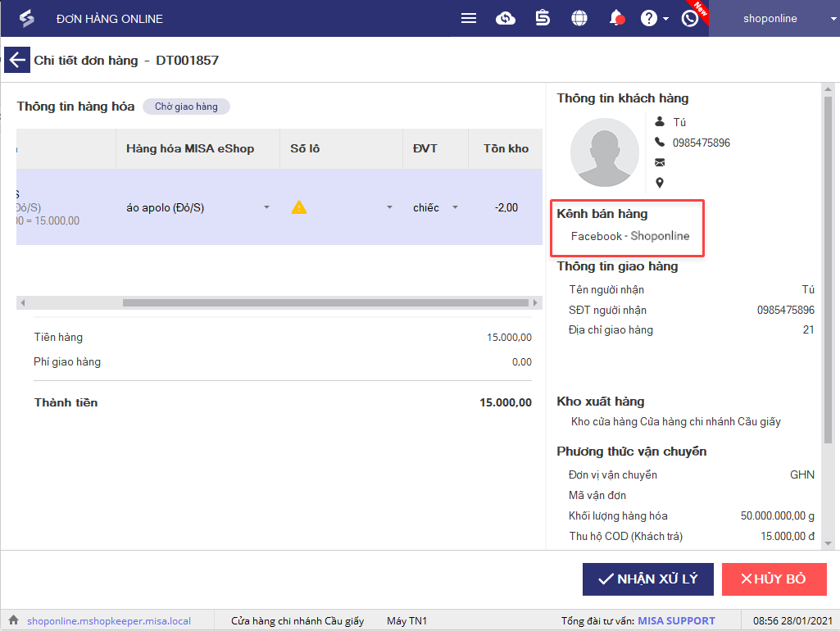
Task: Click the Phí giao hàng value 0,00
Action: point(521,362)
